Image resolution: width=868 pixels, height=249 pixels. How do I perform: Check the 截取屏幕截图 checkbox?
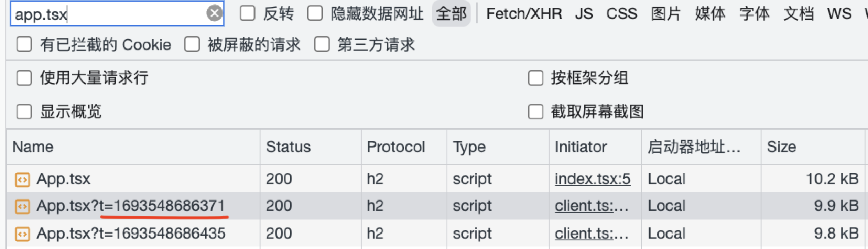[535, 111]
